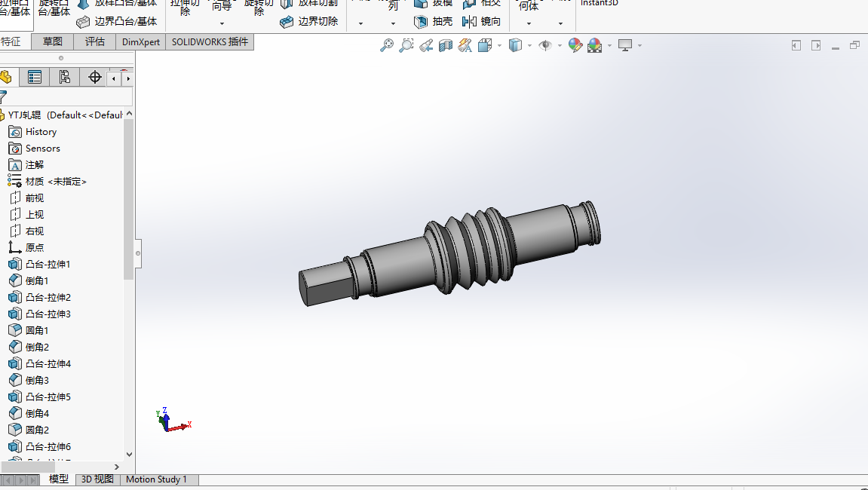This screenshot has height=490, width=868.
Task: Select feature 圆角2
Action: [x=29, y=430]
